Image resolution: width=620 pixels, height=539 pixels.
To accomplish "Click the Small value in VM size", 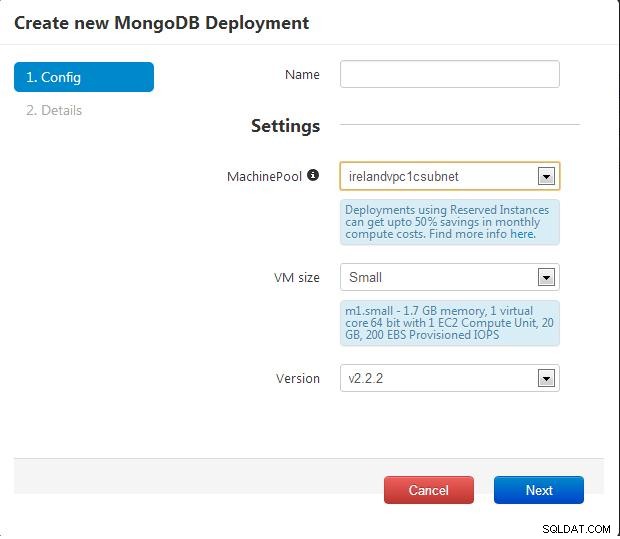I will (x=365, y=277).
